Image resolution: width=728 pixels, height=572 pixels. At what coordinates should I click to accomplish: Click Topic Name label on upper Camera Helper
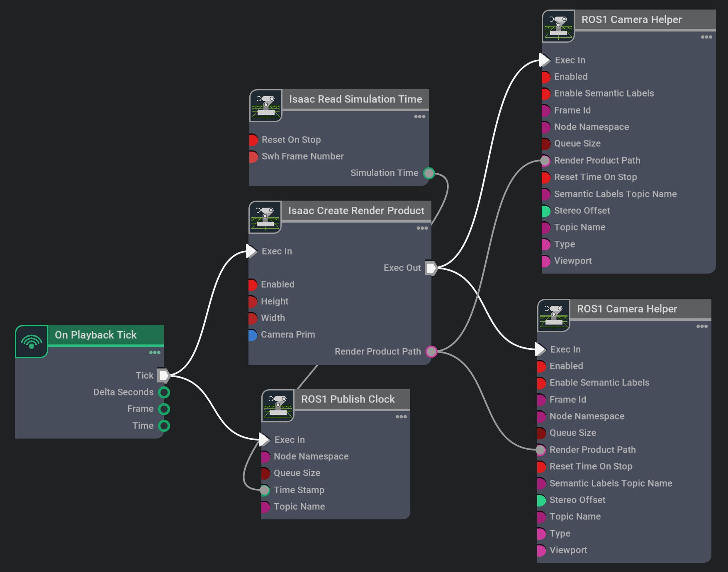(579, 227)
